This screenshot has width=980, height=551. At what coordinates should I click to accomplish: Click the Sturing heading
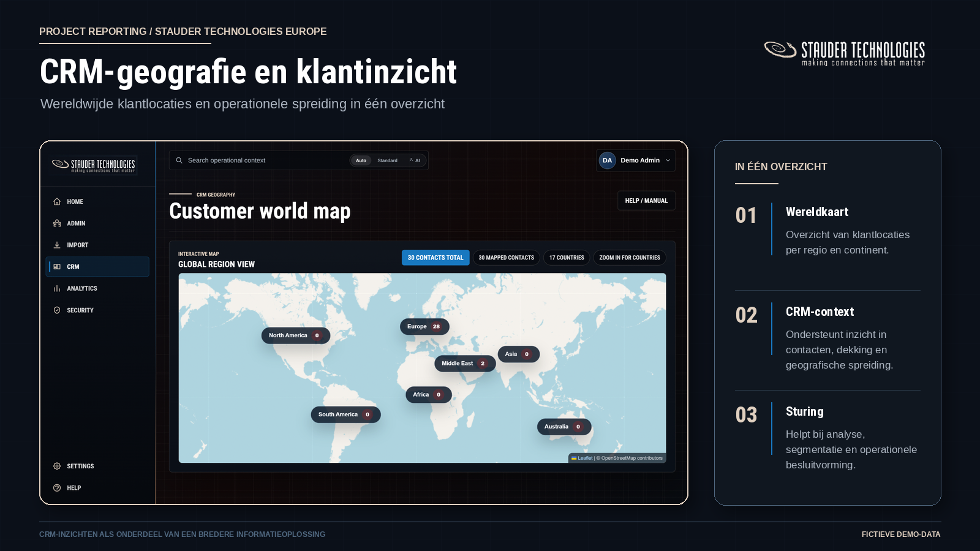805,411
